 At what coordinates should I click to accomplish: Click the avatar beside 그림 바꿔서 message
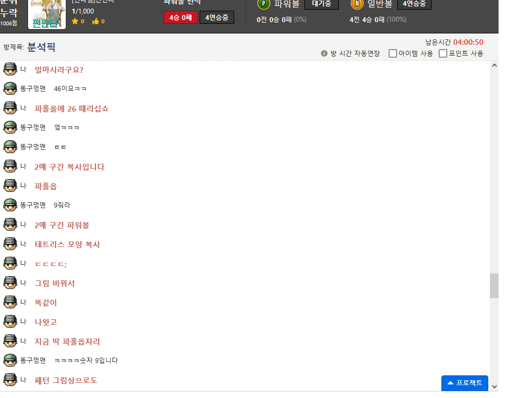[10, 283]
